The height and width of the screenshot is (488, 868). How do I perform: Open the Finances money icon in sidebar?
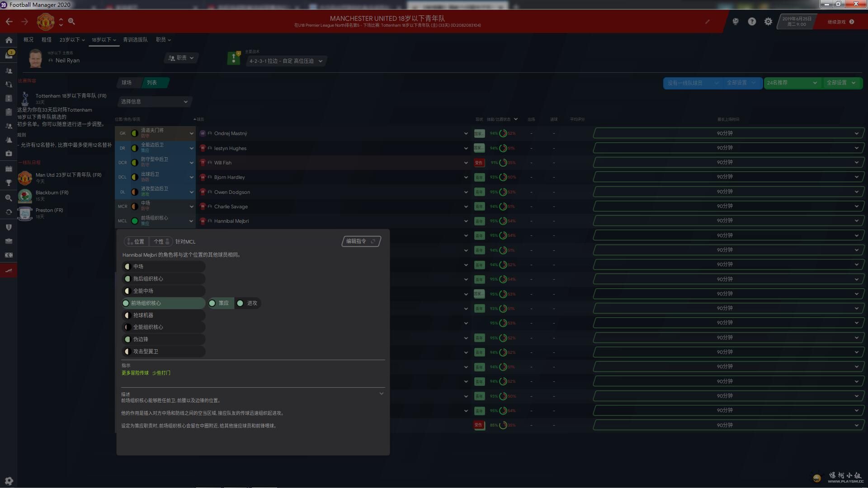(x=9, y=255)
